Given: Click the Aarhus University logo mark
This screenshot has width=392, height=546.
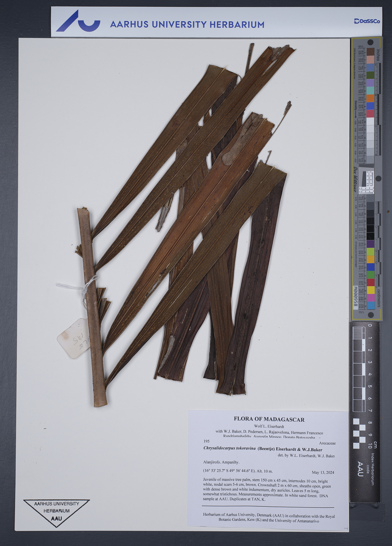Looking at the screenshot, I should point(78,21).
